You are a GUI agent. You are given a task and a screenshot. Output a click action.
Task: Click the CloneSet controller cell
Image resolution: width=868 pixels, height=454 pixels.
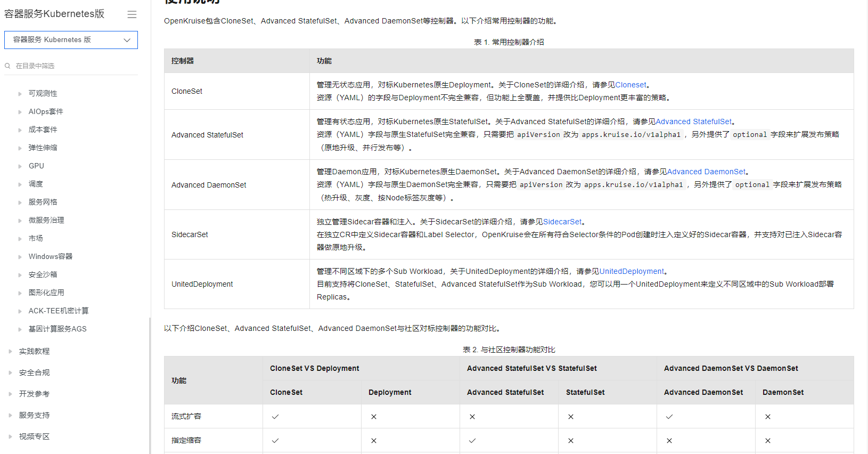pos(237,91)
